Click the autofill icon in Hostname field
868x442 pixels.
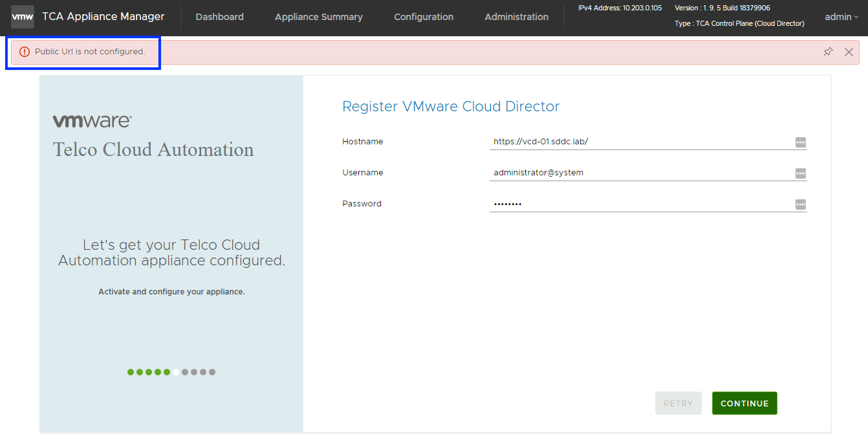tap(800, 142)
